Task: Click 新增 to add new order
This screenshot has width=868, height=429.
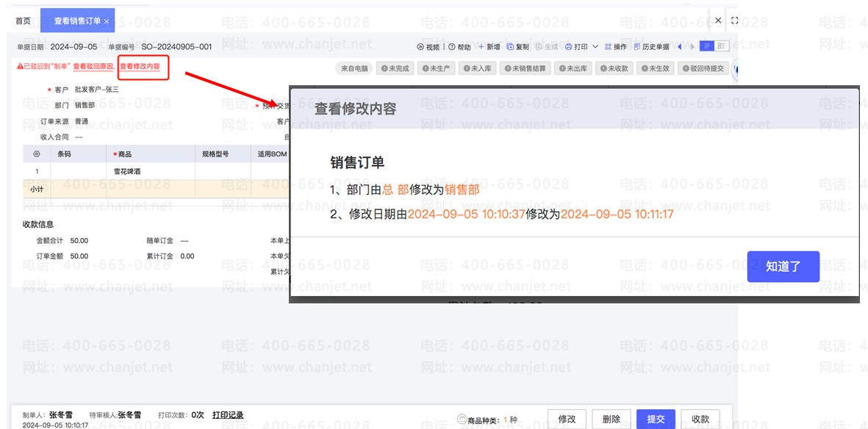Action: click(489, 47)
